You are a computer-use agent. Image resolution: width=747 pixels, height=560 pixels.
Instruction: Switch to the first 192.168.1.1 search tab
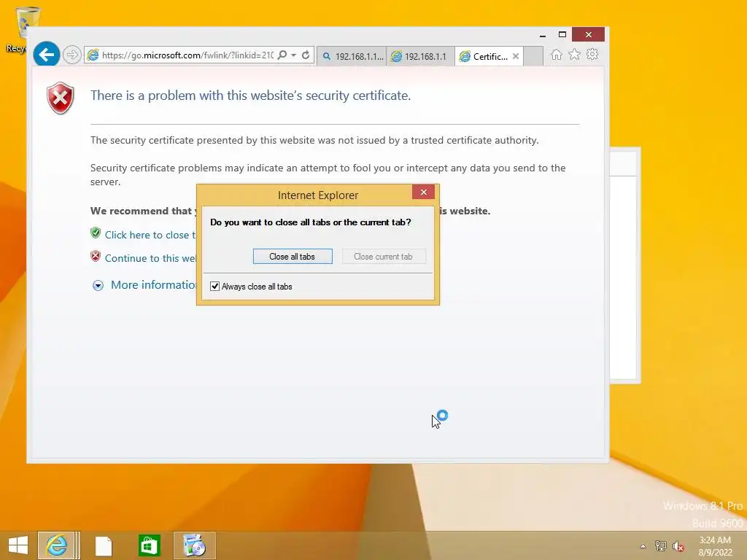point(352,56)
